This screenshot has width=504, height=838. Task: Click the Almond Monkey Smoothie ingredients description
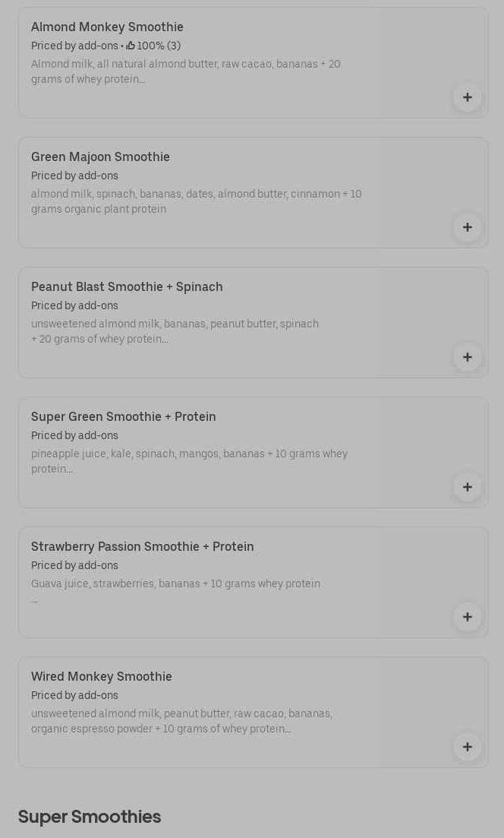pos(186,71)
